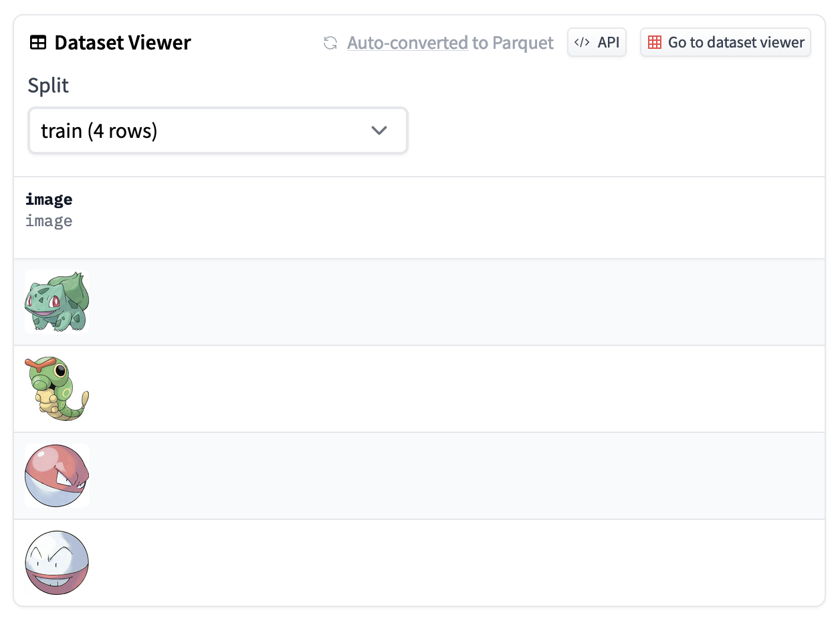
Task: Open the Bulbasaur image thumbnail
Action: 57,302
